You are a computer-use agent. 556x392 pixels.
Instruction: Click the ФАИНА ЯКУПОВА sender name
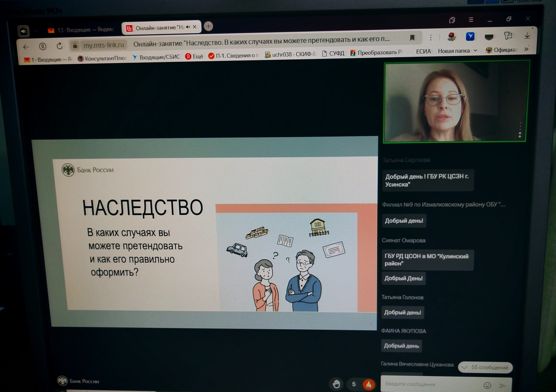(x=404, y=331)
